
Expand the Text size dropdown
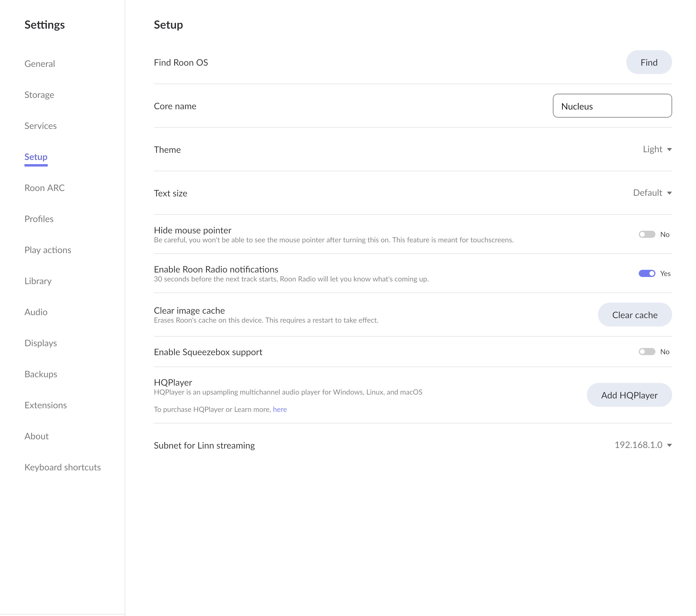pos(652,193)
